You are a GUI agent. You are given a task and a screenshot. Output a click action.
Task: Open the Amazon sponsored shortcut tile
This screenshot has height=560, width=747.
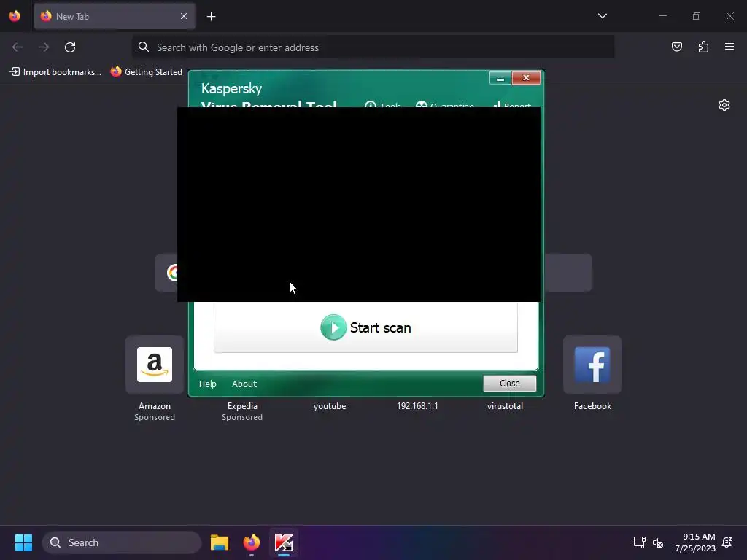[155, 365]
